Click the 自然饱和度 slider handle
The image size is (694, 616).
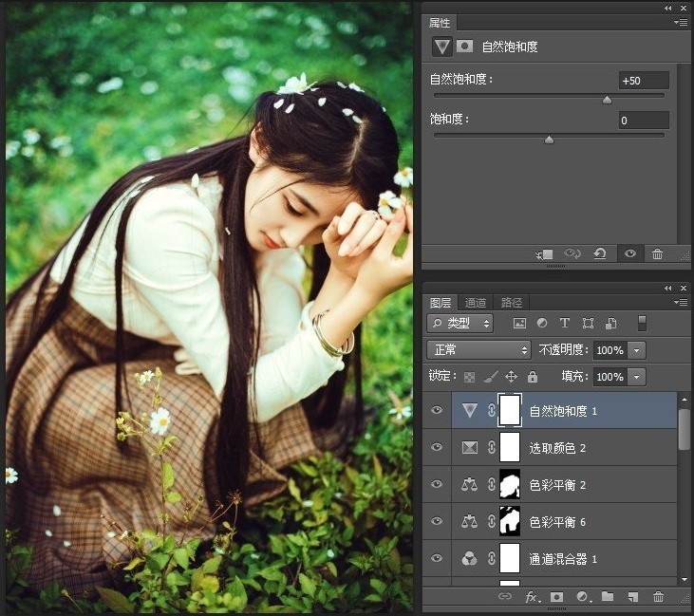(x=607, y=100)
